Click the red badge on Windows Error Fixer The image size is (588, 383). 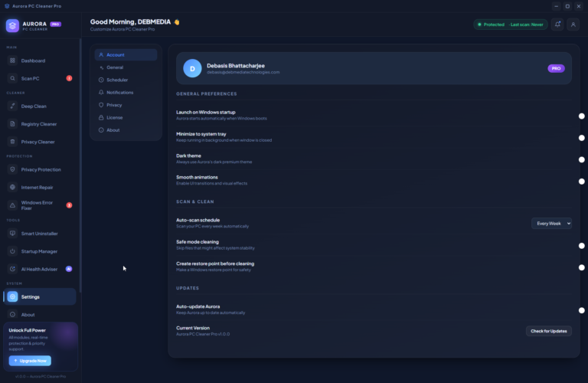coord(69,205)
